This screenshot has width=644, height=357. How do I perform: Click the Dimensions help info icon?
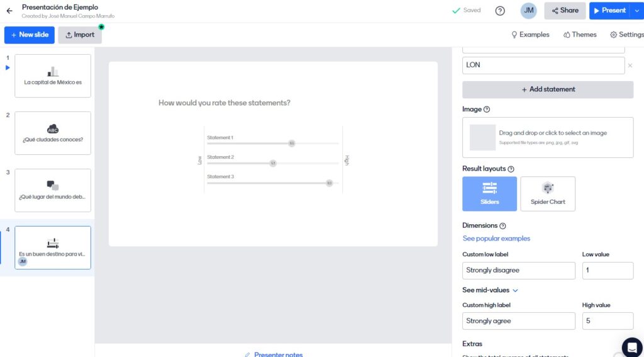[x=502, y=226]
